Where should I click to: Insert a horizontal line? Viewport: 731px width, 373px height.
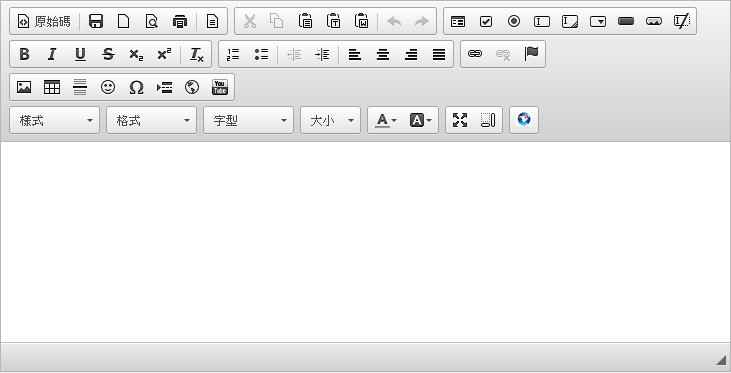point(80,87)
